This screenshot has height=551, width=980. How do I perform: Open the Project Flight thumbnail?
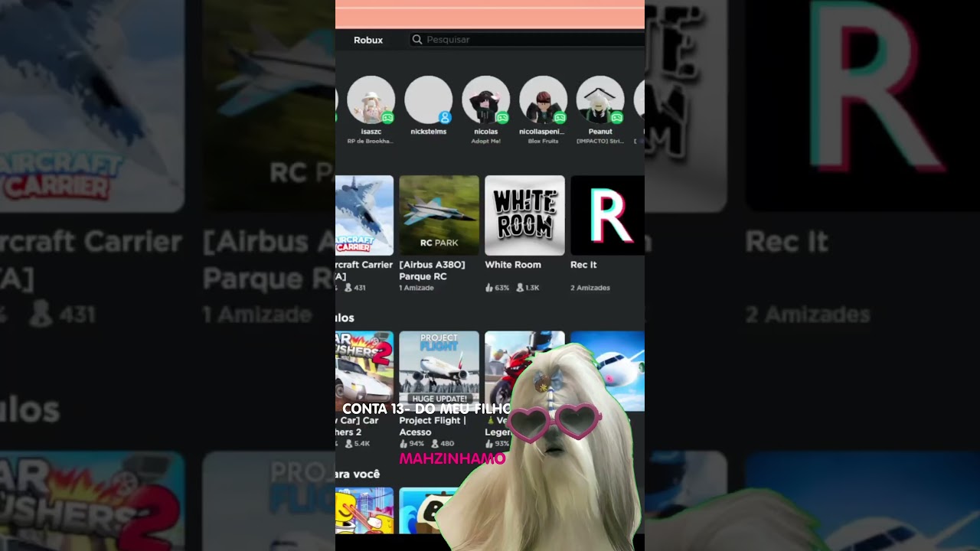(439, 371)
